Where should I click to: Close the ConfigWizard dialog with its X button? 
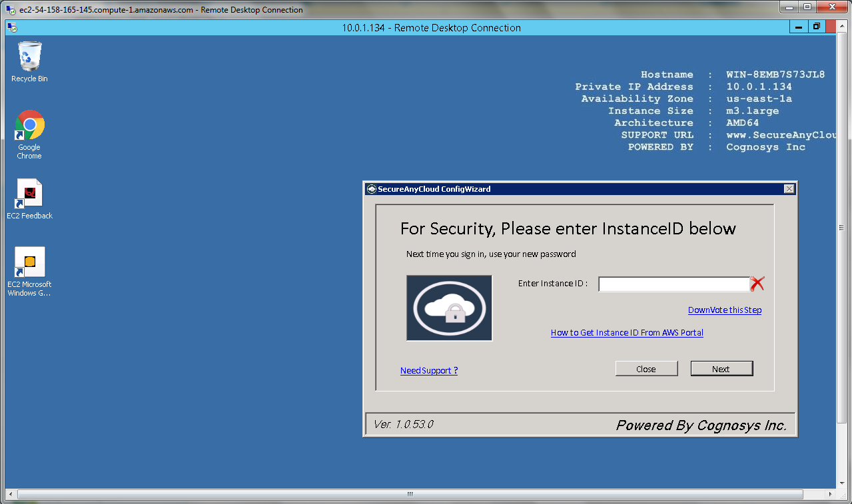789,189
